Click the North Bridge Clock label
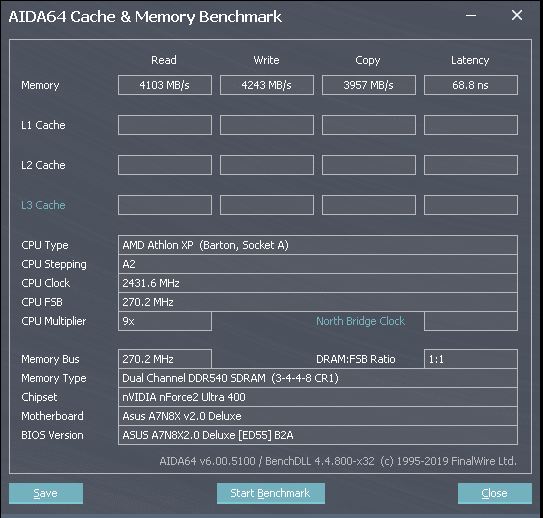 360,321
